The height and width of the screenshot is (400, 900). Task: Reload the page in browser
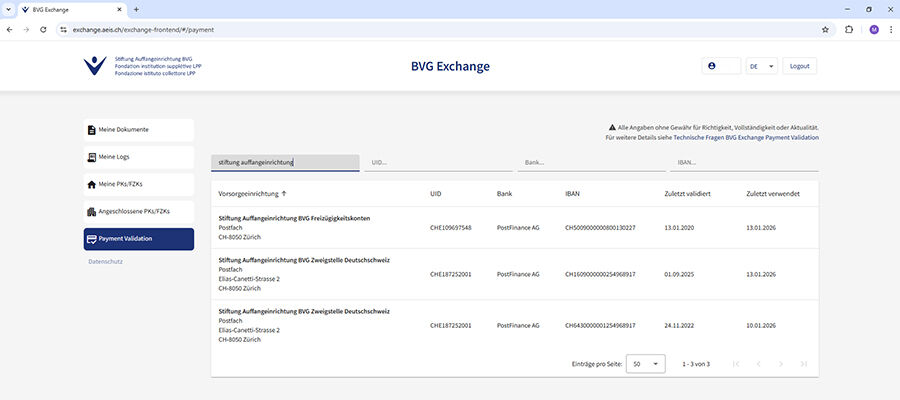(43, 30)
